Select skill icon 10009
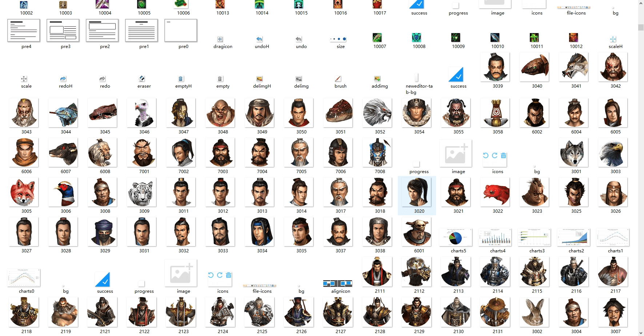Viewport: 644px width, 336px height. point(456,37)
